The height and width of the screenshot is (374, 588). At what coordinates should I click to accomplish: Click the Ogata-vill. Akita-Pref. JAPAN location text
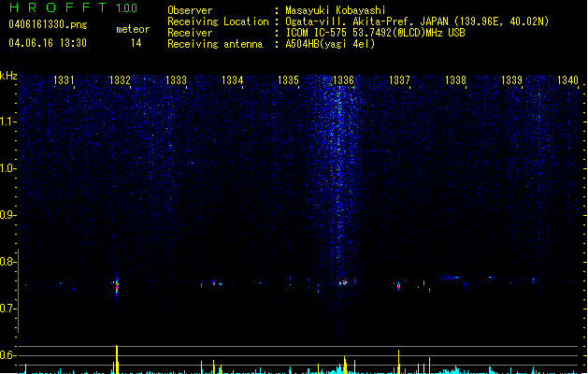[x=417, y=22]
